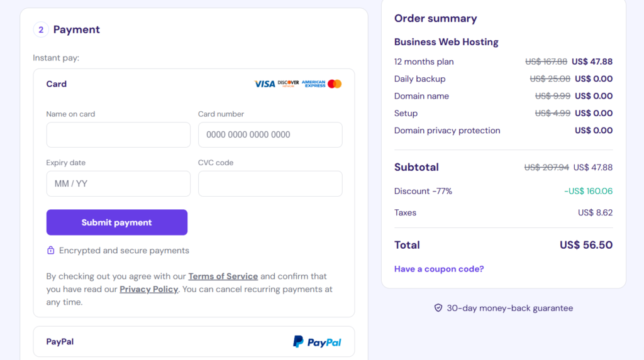Expand the PayPal payment option
Image resolution: width=644 pixels, height=360 pixels.
click(194, 342)
